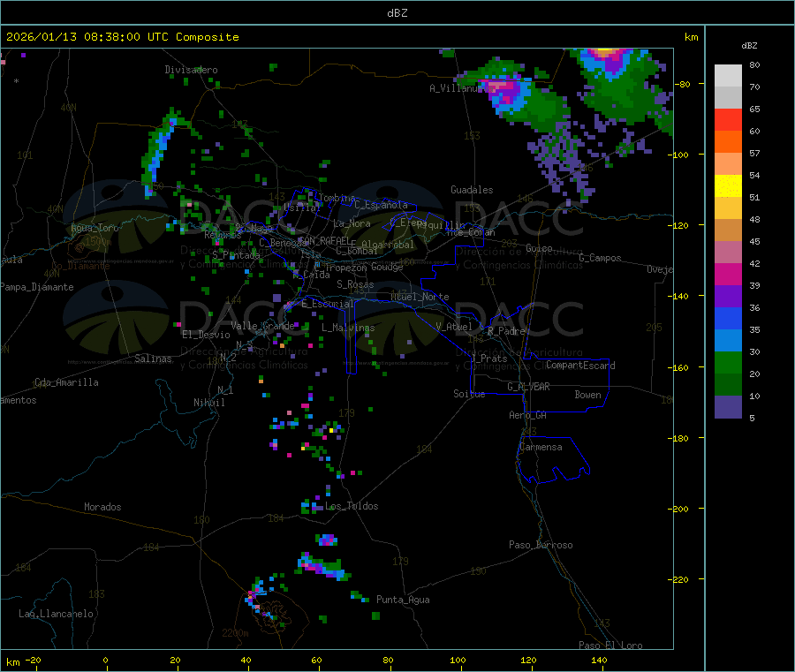Click the 'C_Española' label
Viewport: 795px width, 672px height.
[381, 205]
